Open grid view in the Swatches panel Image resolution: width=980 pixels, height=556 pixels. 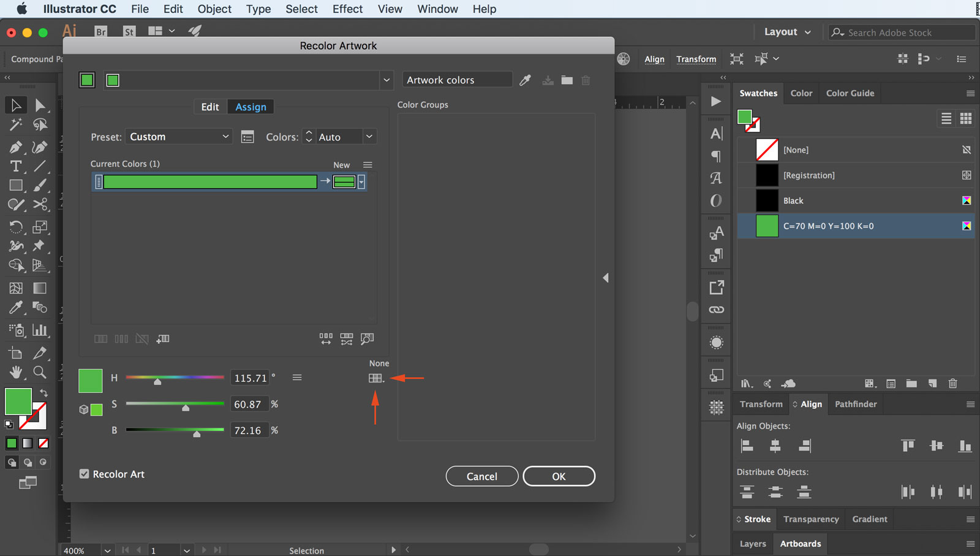(x=966, y=118)
